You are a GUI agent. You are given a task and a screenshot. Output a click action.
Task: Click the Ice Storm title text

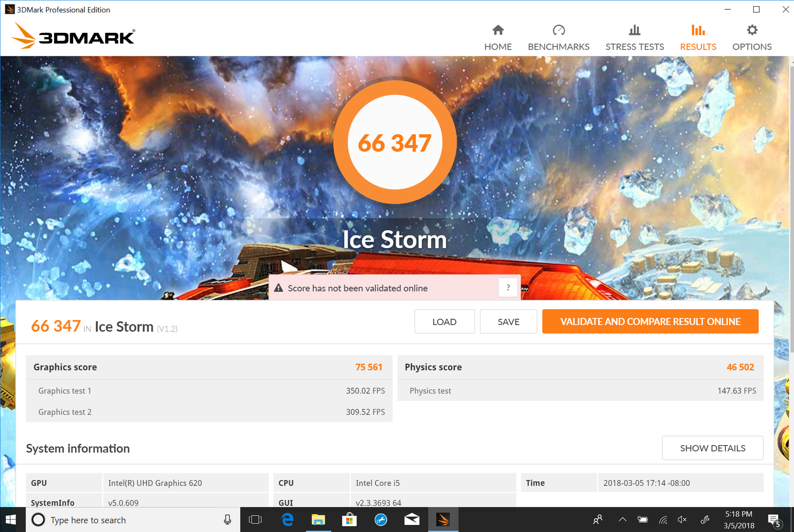pos(395,240)
